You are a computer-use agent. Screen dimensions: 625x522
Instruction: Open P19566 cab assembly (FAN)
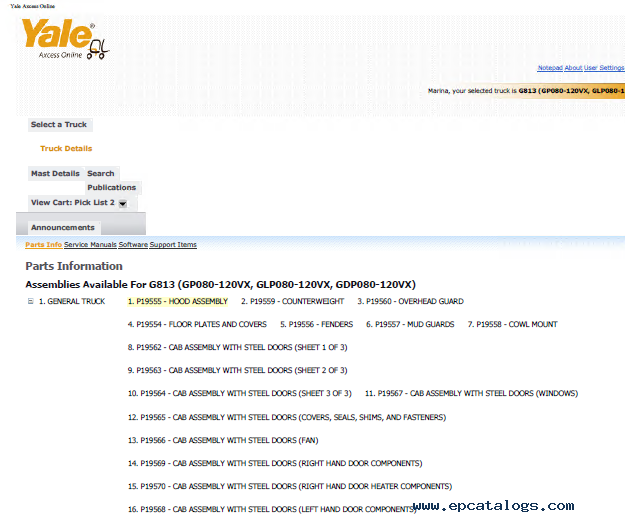click(223, 441)
